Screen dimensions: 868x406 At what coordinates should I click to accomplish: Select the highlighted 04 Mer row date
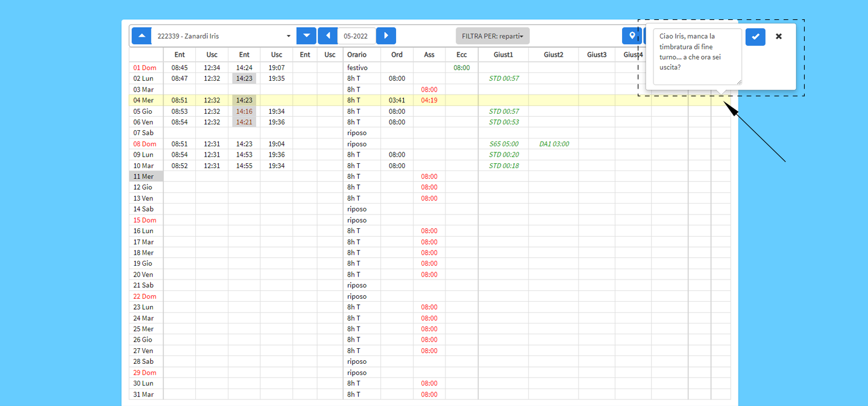click(144, 101)
